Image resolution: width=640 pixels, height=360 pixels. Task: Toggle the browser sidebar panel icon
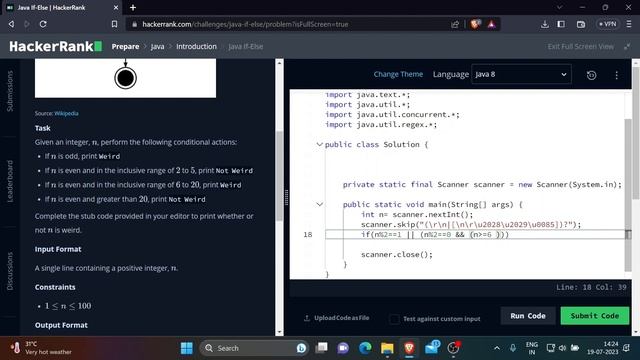(x=561, y=24)
